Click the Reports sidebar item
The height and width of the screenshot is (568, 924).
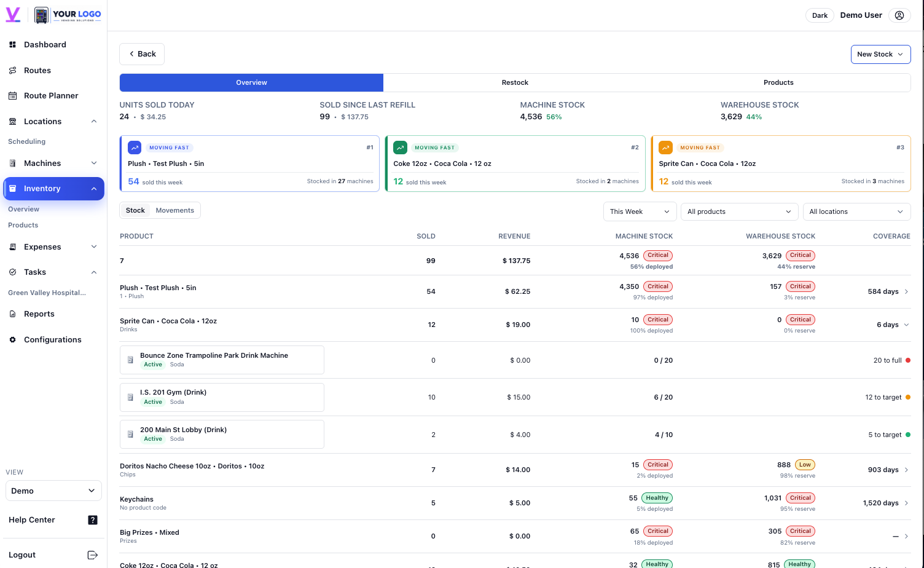tap(53, 314)
